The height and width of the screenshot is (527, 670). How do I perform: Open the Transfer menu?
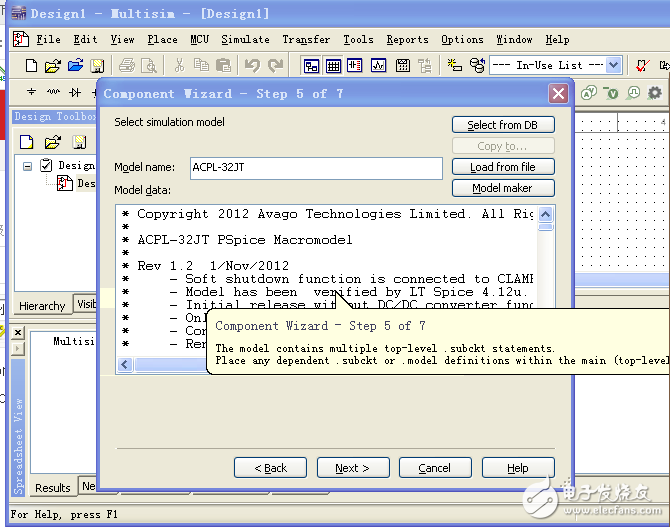click(306, 40)
